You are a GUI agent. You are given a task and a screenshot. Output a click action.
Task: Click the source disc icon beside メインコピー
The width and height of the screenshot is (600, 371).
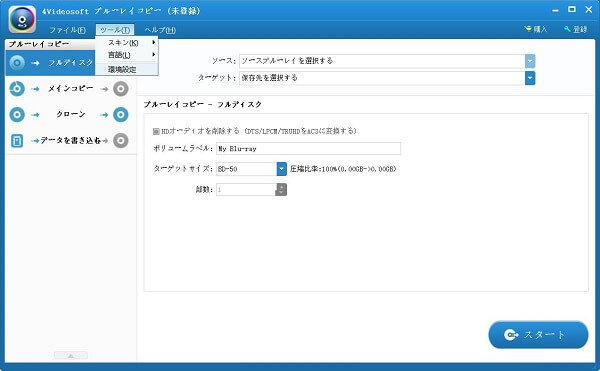17,89
